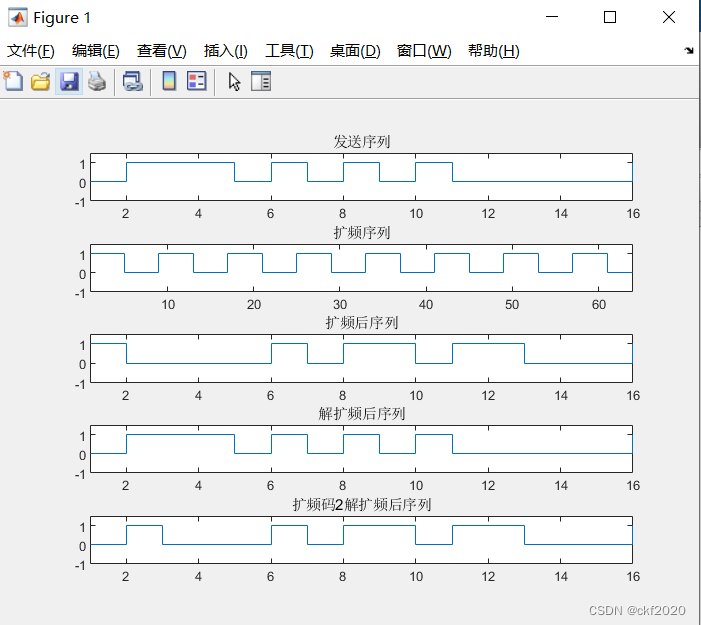Select the 发送序列 axes area
Viewport: 701px width, 625px height.
pyautogui.click(x=361, y=177)
